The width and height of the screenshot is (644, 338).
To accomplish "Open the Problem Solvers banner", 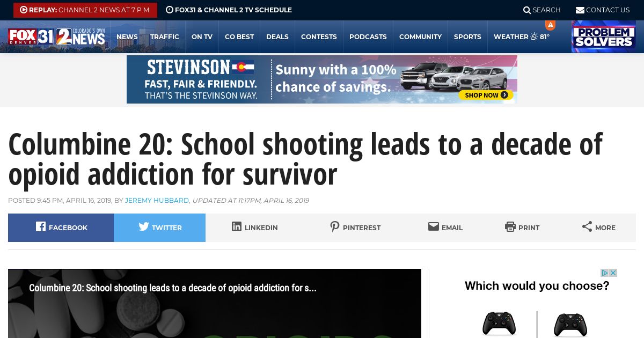I will [x=604, y=36].
